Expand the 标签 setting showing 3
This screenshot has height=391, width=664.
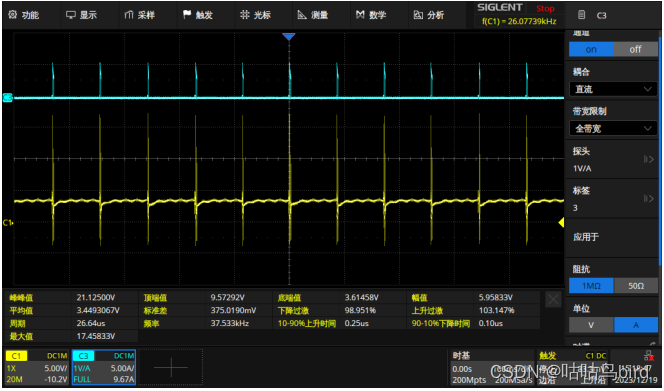(613, 199)
